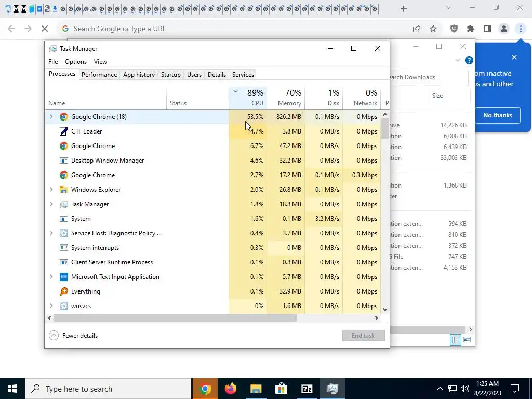Screen dimensions: 532x399
Task: Click the Everything search app icon
Action: 63,291
